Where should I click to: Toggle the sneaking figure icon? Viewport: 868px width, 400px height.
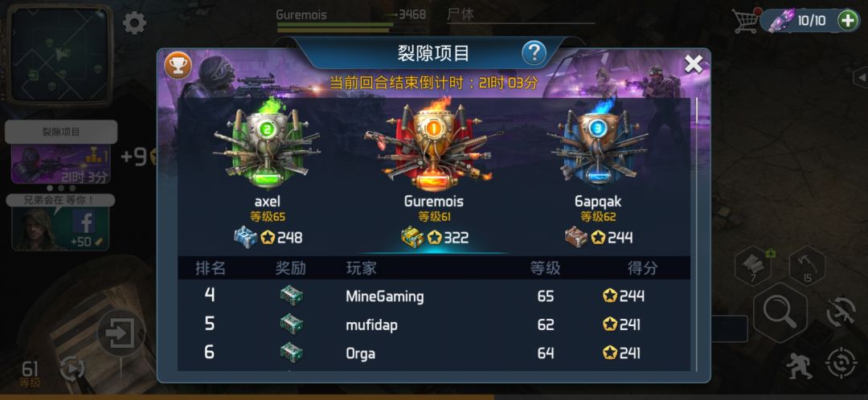point(798,365)
